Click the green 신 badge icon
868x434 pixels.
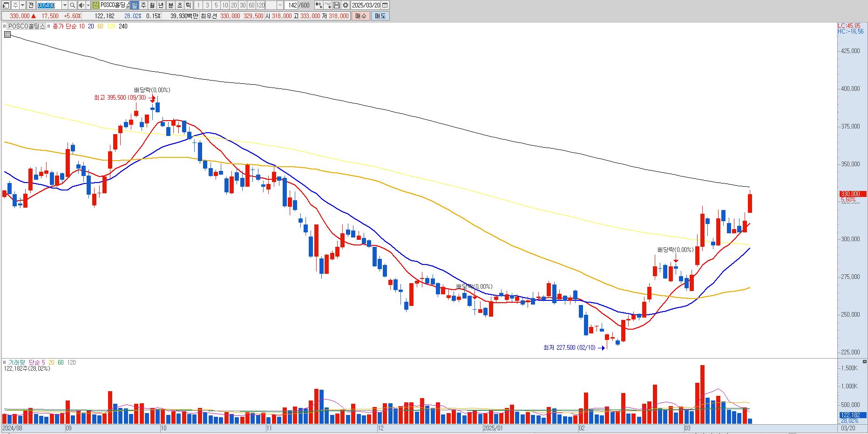95,5
